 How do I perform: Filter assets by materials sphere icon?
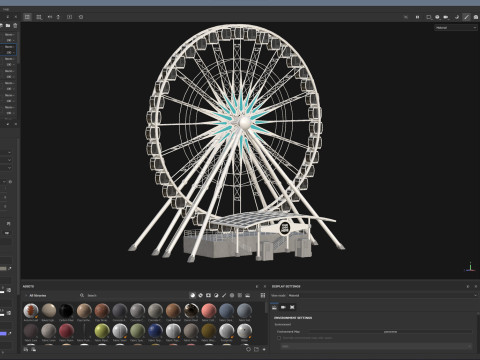tap(192, 295)
